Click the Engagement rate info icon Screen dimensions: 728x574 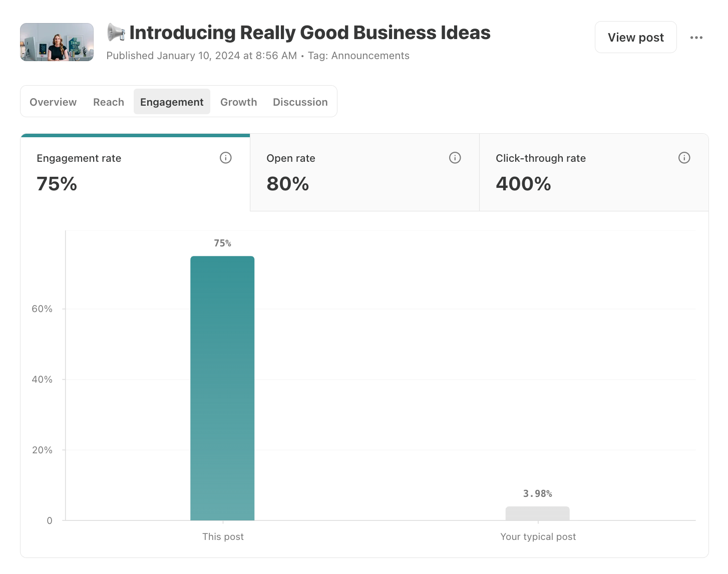coord(226,158)
